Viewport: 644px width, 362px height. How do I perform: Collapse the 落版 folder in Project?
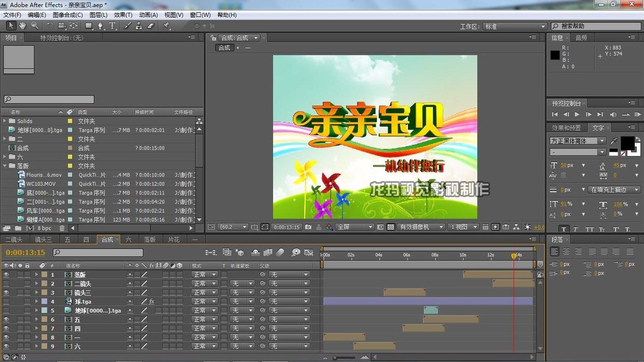[x=5, y=166]
